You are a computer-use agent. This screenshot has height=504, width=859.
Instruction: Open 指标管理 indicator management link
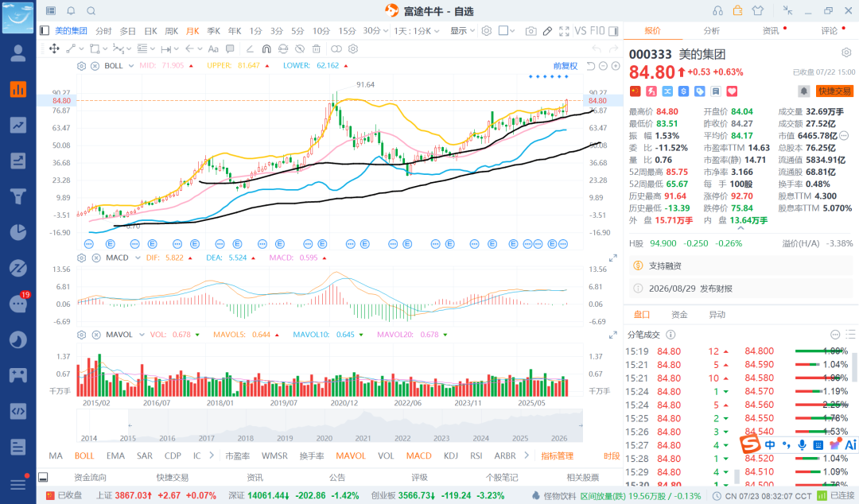pos(557,456)
